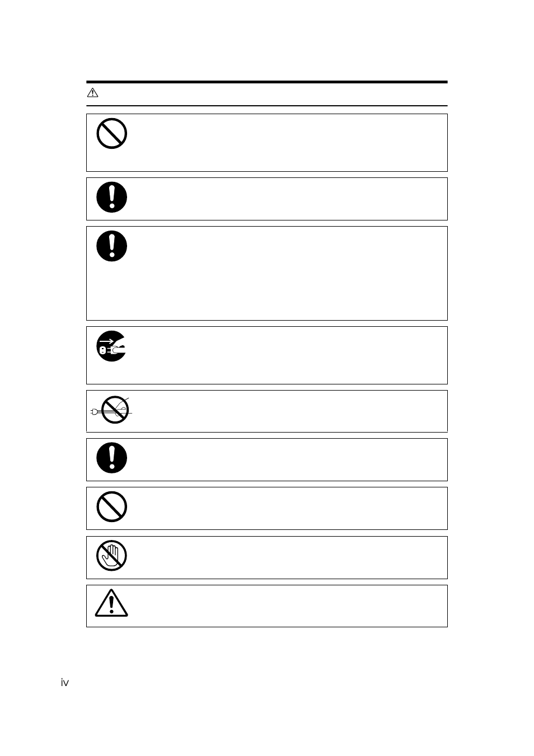
Task: Click the prohibition circle above the hand icon
Action: point(112,507)
